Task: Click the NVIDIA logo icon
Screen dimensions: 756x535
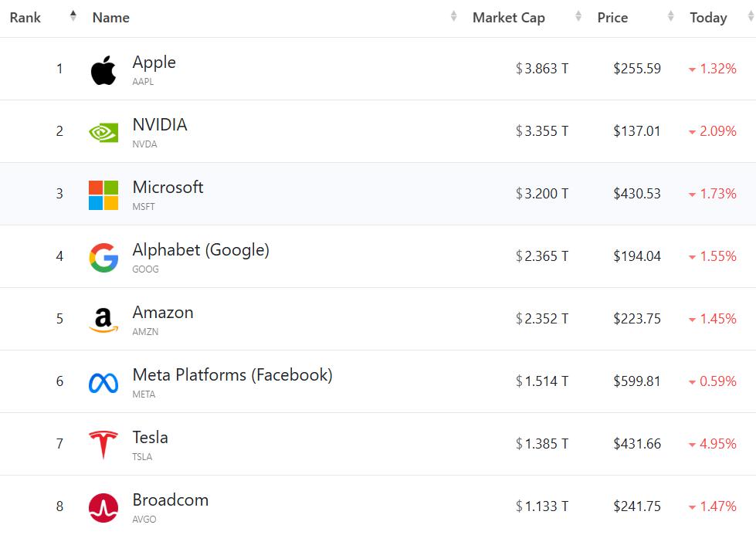Action: click(x=103, y=132)
